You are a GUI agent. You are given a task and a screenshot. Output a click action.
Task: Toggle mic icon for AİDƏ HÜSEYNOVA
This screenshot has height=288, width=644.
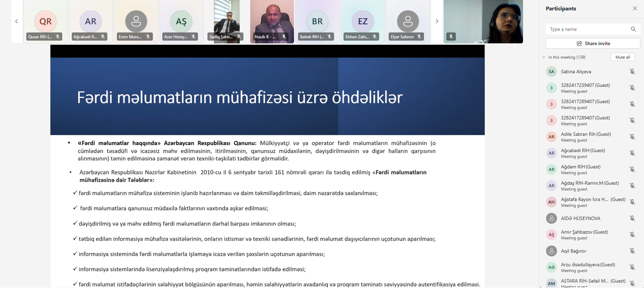(632, 218)
